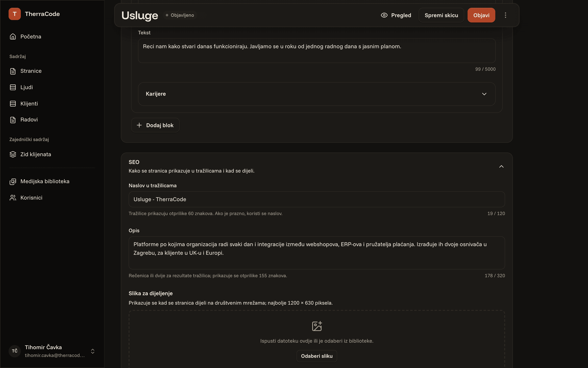This screenshot has height=368, width=588.
Task: Click the TherraCode logo badge
Action: coord(14,14)
